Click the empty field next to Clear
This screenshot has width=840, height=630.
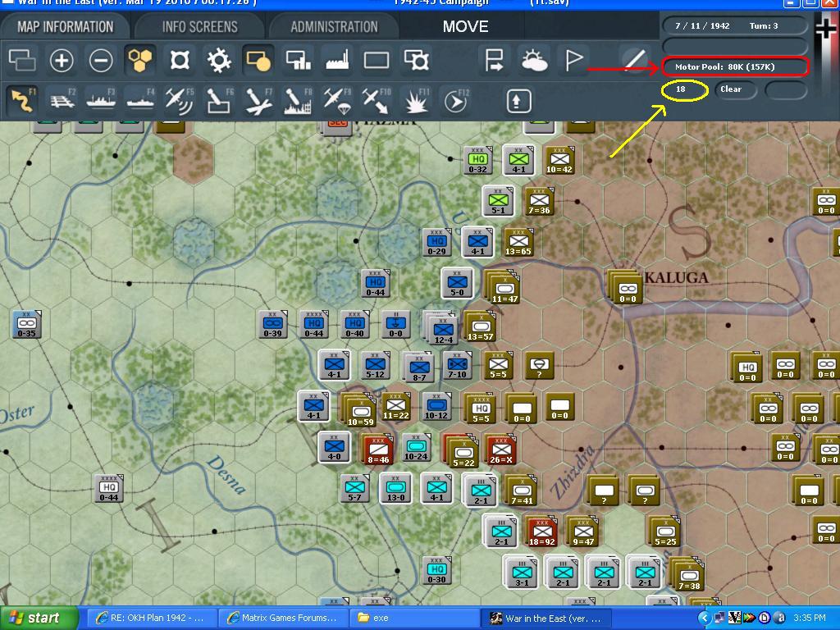click(x=785, y=89)
